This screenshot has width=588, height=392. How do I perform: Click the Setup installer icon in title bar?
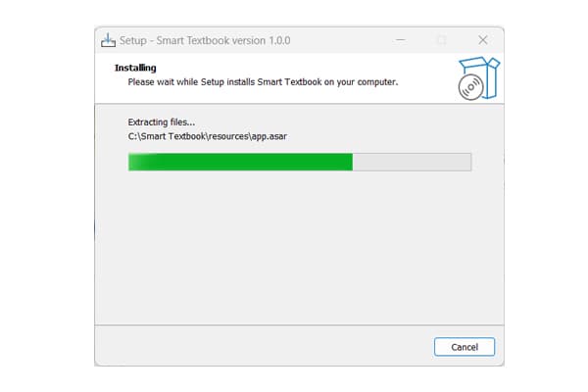(x=108, y=40)
